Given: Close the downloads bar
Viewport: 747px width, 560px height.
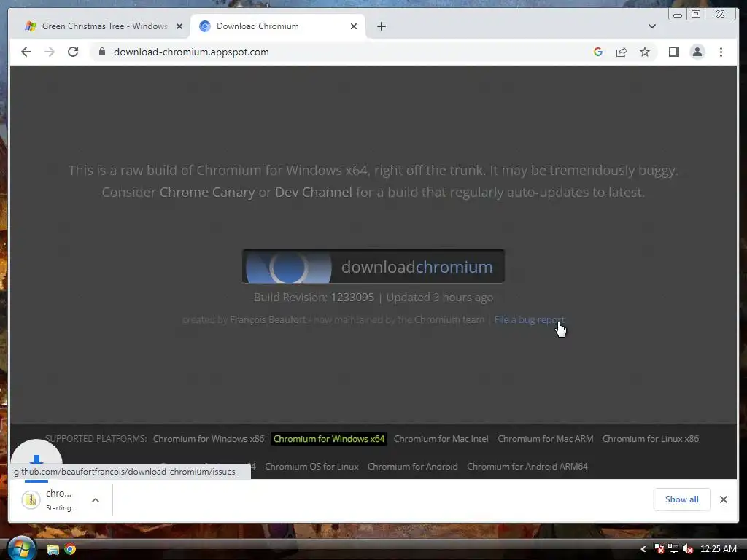Looking at the screenshot, I should click(x=723, y=499).
